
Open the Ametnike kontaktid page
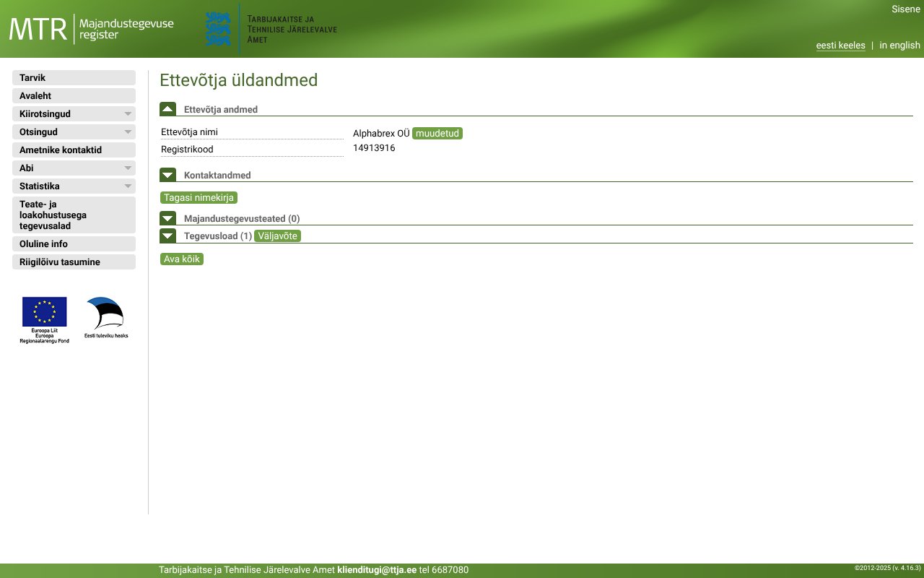point(72,150)
